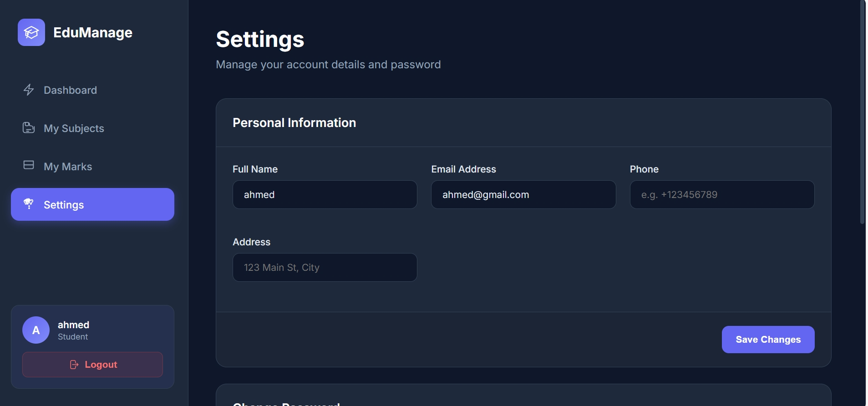Image resolution: width=868 pixels, height=406 pixels.
Task: Click the Settings sidebar icon
Action: (29, 203)
